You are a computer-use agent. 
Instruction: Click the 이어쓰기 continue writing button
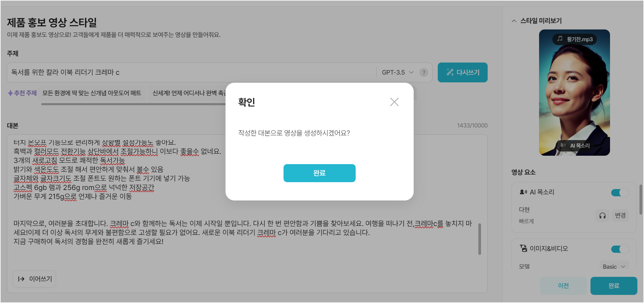click(x=34, y=279)
